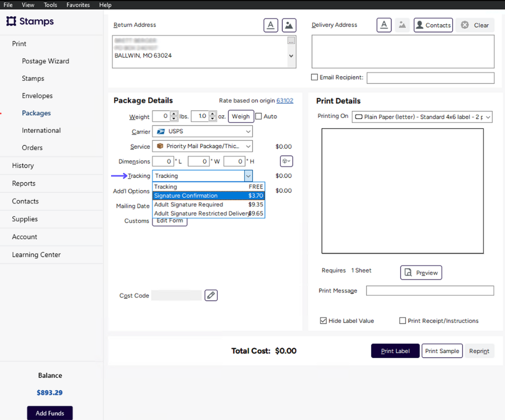The image size is (505, 420).
Task: Click the Reprint button
Action: click(479, 351)
